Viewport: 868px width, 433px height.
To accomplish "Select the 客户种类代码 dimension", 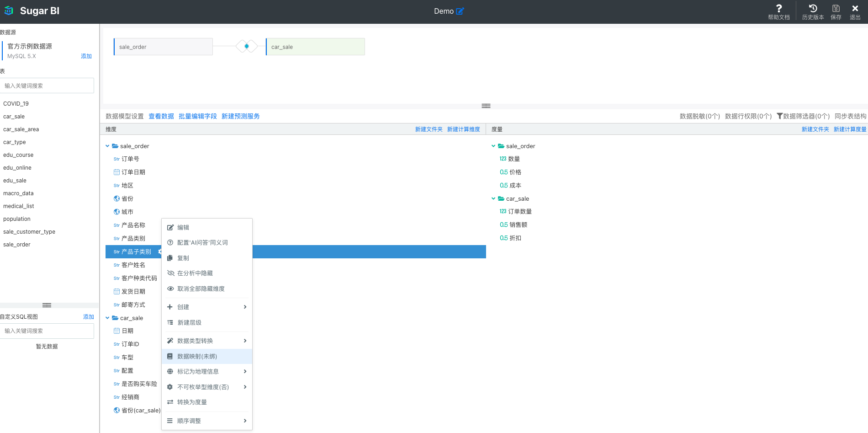I will tap(139, 278).
